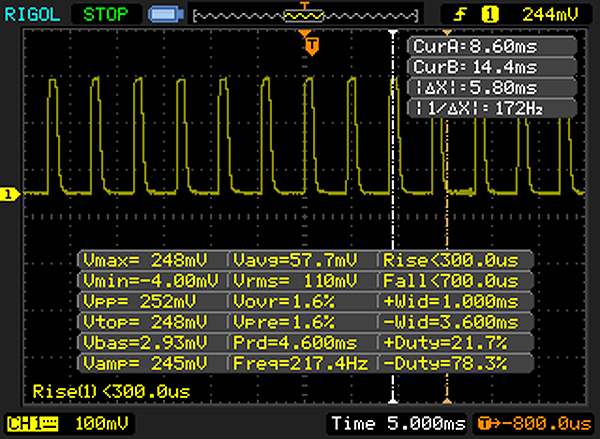The height and width of the screenshot is (439, 600).
Task: Click the orange T trigger position marker
Action: click(x=312, y=46)
